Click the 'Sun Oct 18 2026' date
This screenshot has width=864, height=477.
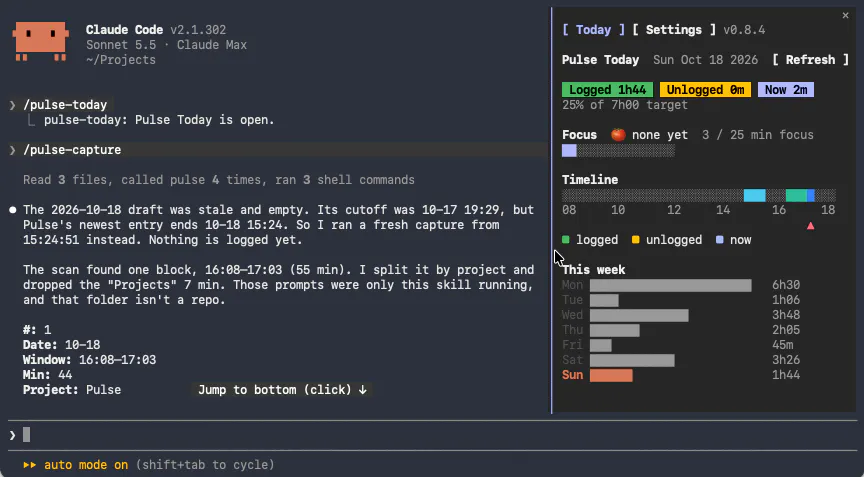click(x=705, y=59)
